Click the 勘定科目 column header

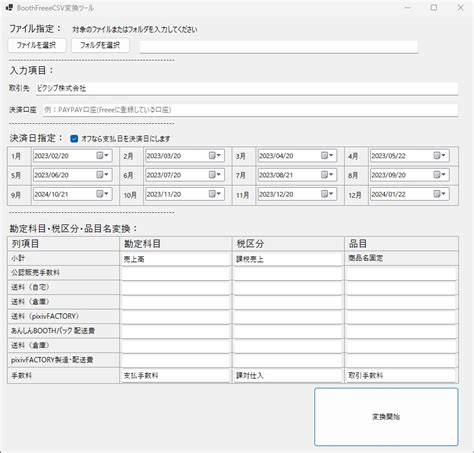(142, 244)
